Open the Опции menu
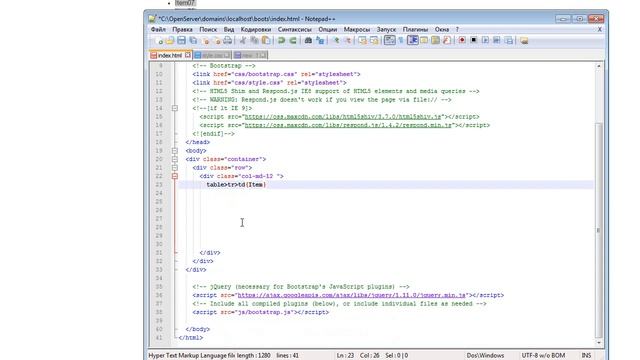Screen dimensions: 640x360 [328, 29]
